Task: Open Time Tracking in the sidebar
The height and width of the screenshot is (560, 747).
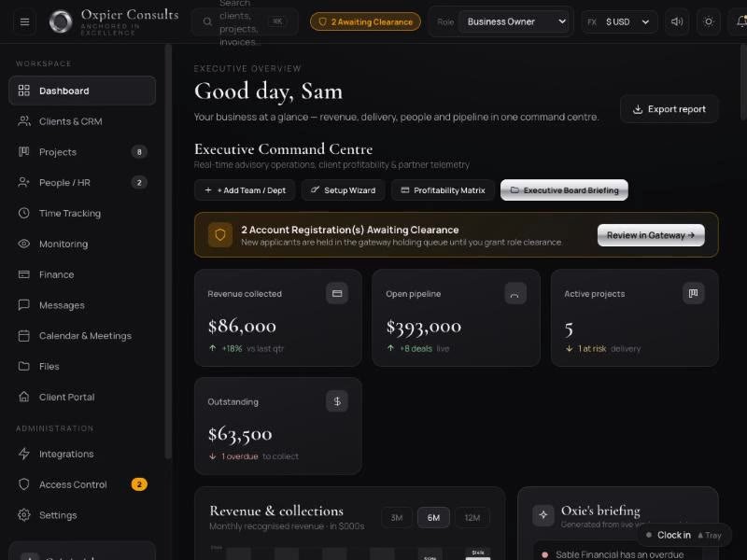Action: [82, 214]
